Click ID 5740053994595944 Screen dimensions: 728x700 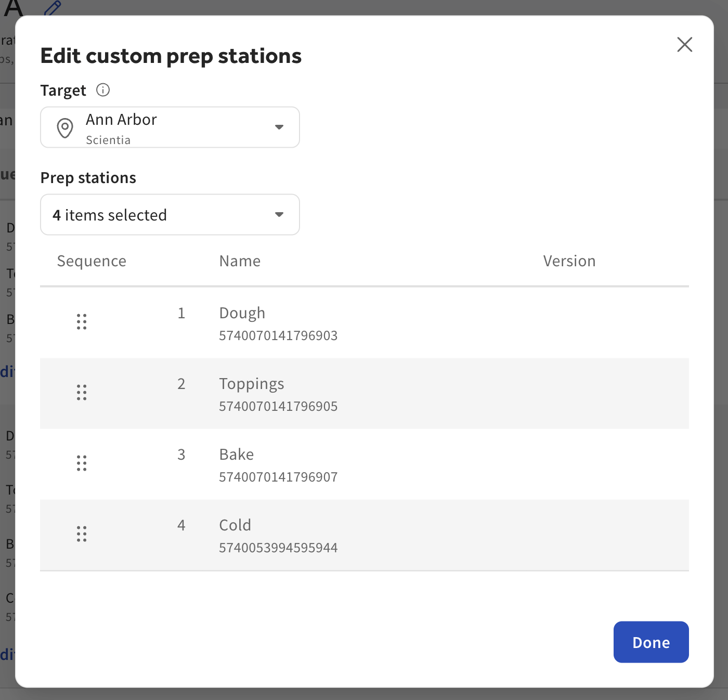click(x=278, y=548)
